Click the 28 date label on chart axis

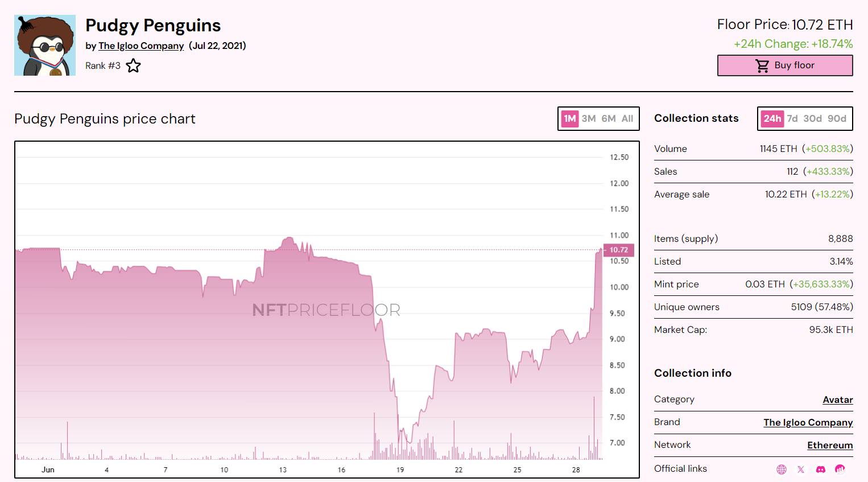(576, 469)
